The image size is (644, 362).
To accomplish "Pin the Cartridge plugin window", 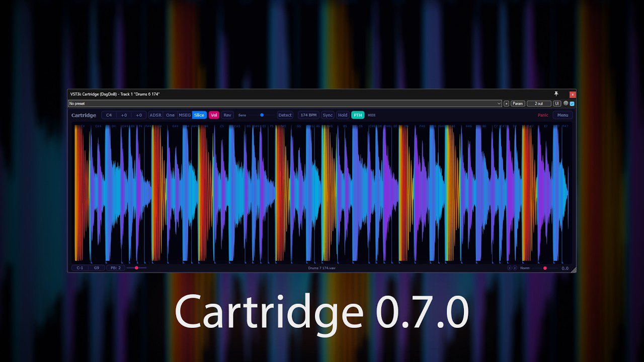I will pyautogui.click(x=556, y=94).
